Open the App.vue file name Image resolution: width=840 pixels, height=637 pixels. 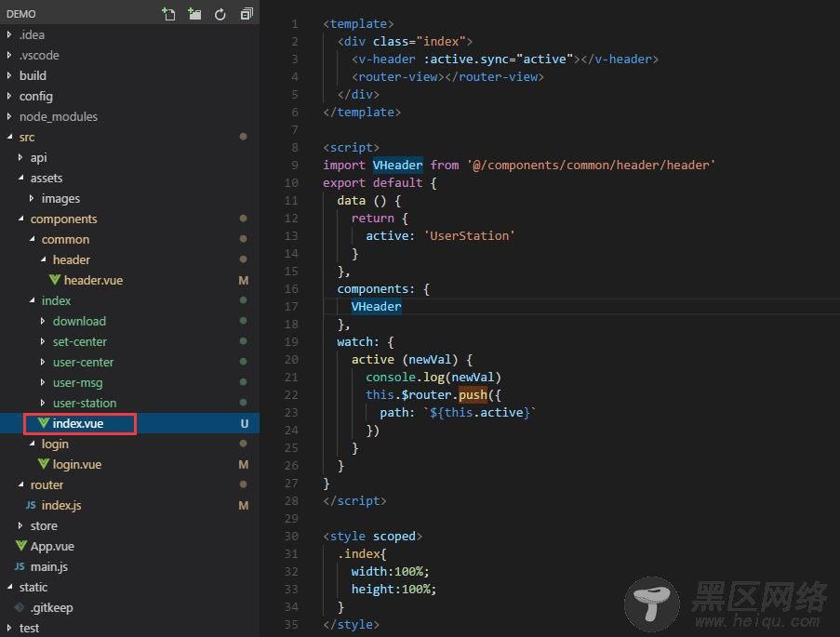(x=52, y=547)
